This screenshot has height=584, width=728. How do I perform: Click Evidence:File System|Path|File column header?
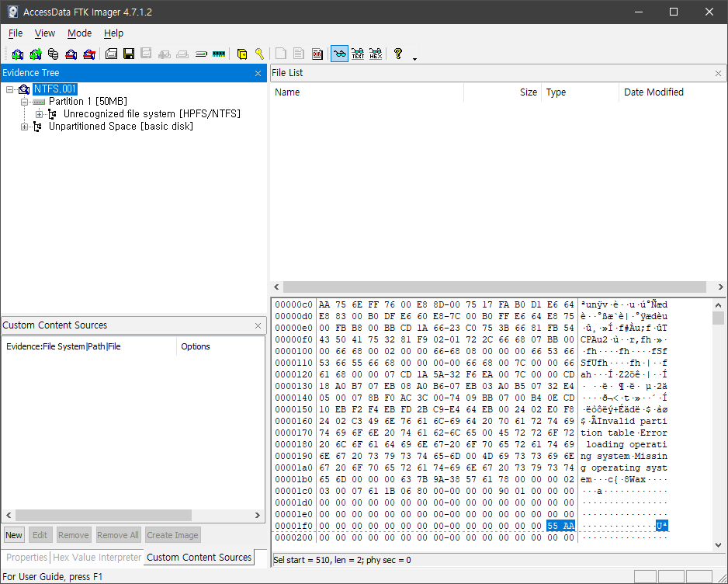tap(89, 346)
